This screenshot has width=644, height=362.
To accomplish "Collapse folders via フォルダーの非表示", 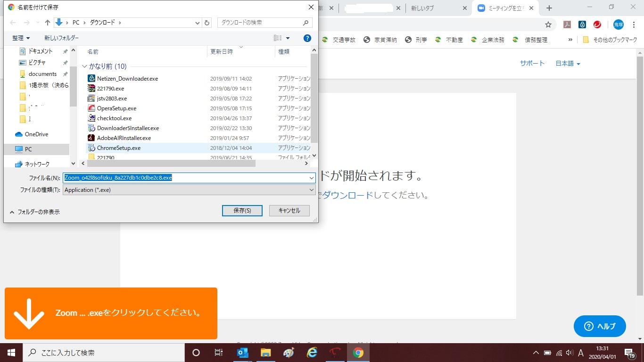I will tap(34, 212).
